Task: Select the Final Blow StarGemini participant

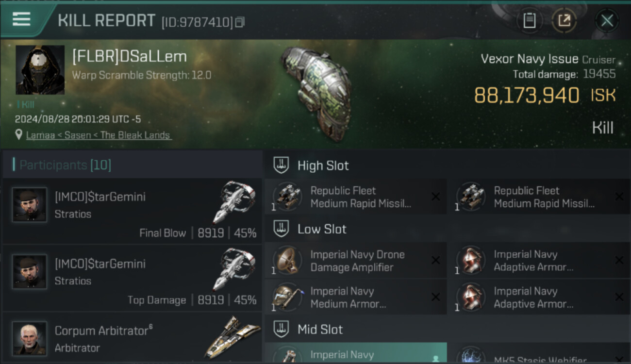Action: click(x=132, y=211)
